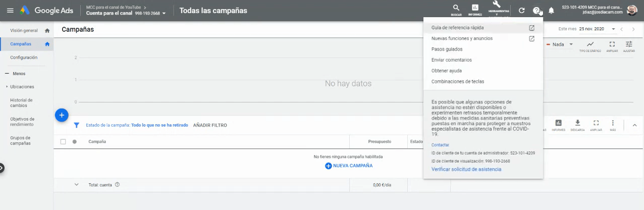
Task: Click the status dot column header
Action: click(75, 142)
